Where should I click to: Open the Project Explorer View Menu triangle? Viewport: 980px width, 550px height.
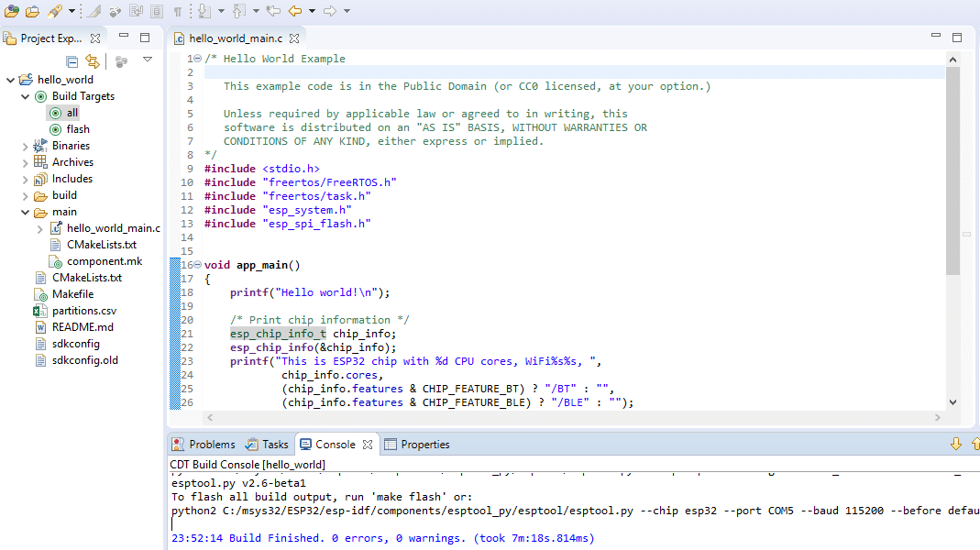pos(148,60)
